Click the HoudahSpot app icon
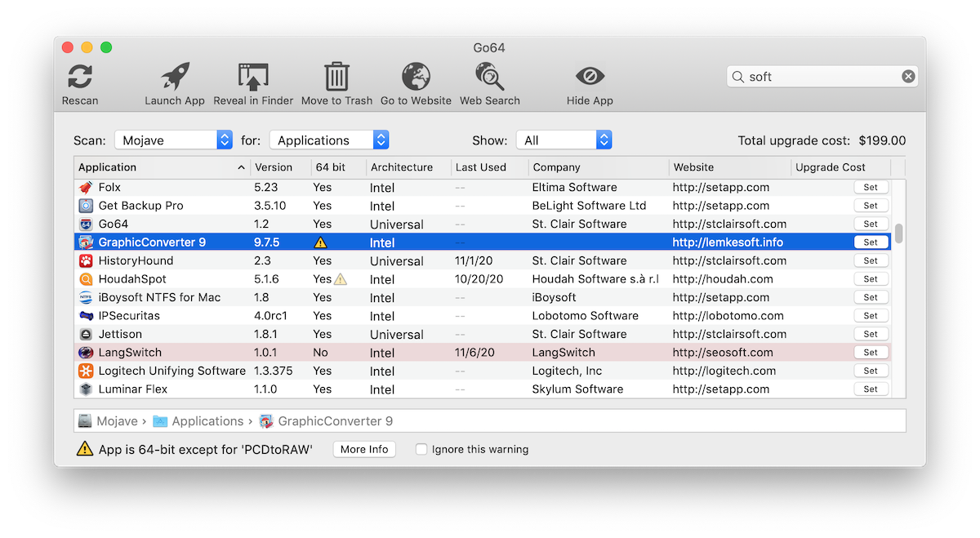Viewport: 980px width, 538px height. [x=86, y=279]
